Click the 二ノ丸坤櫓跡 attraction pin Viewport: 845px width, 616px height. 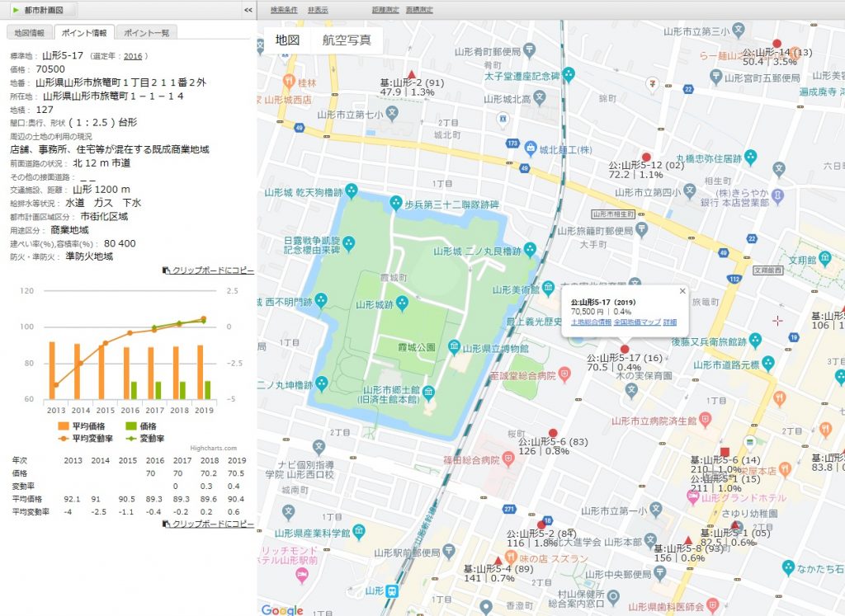coord(322,383)
